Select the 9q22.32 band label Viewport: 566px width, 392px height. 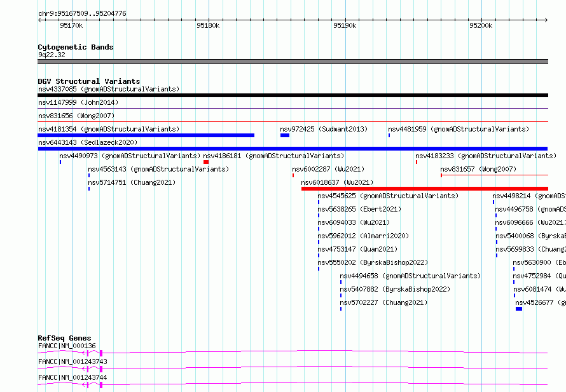(x=52, y=55)
